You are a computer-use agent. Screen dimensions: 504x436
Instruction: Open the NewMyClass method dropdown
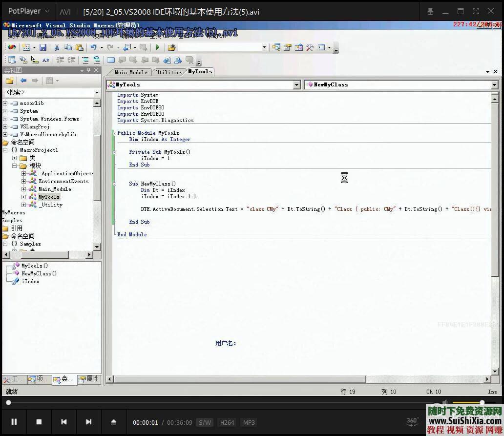tap(494, 85)
